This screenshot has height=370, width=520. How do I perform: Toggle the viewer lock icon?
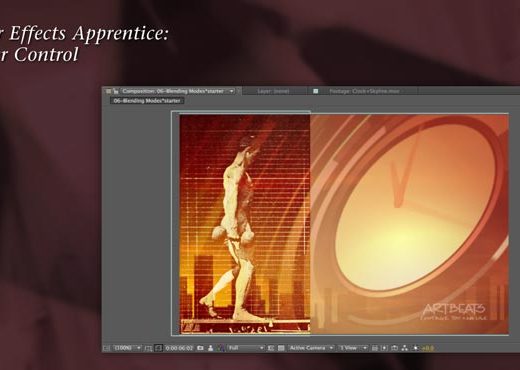pyautogui.click(x=116, y=91)
